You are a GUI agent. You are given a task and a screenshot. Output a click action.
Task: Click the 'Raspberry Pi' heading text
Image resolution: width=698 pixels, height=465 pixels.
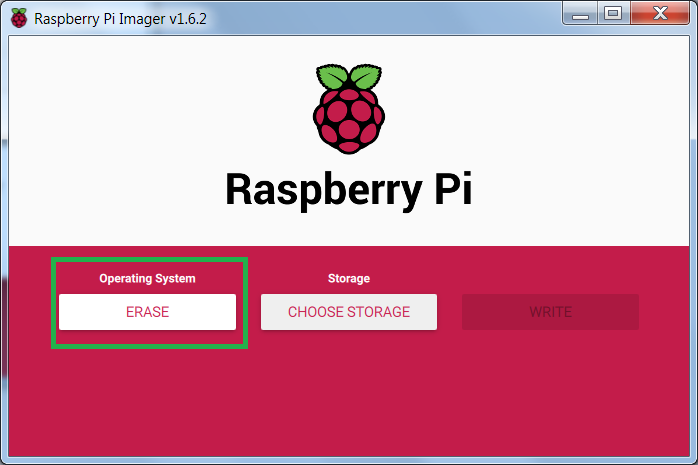point(349,190)
